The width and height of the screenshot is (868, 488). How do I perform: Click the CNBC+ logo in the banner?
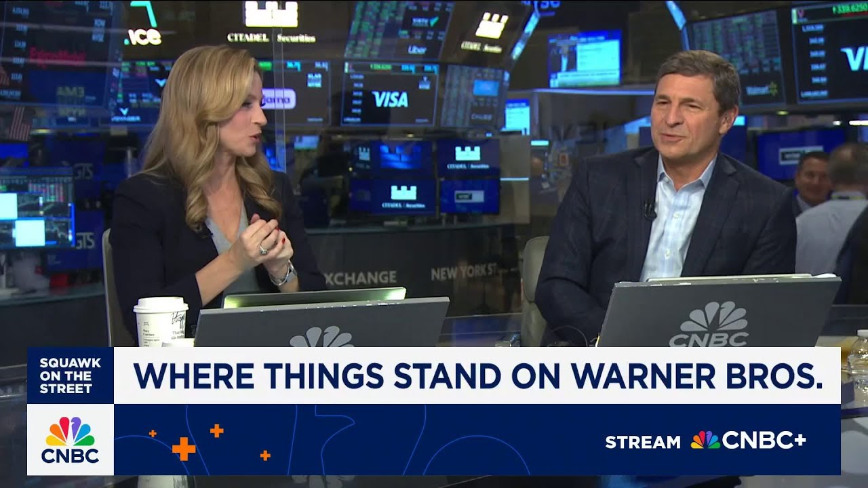pyautogui.click(x=749, y=441)
